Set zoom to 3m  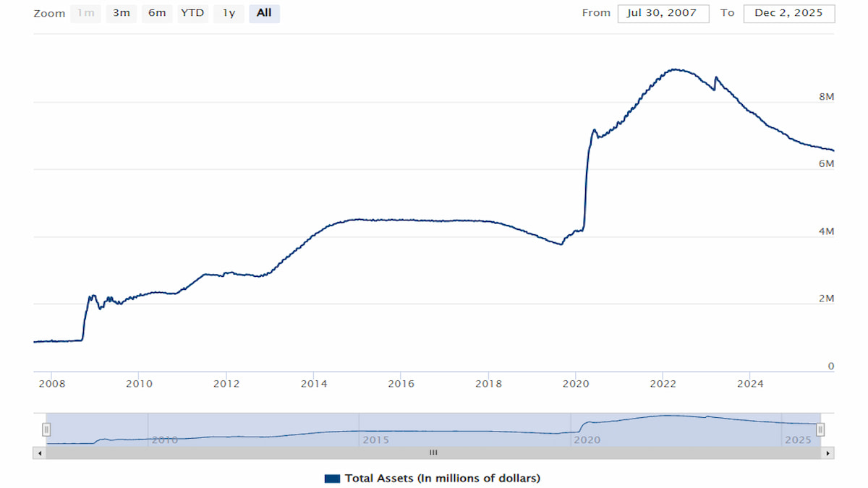(x=121, y=13)
